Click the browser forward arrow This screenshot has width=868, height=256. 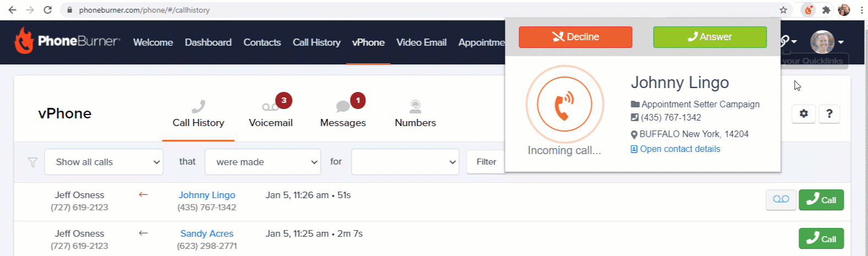(x=30, y=10)
